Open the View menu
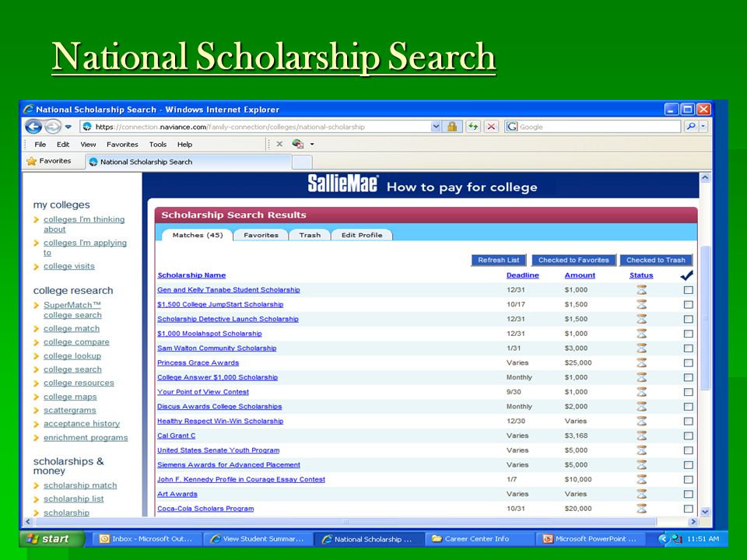The width and height of the screenshot is (747, 560). pos(88,145)
